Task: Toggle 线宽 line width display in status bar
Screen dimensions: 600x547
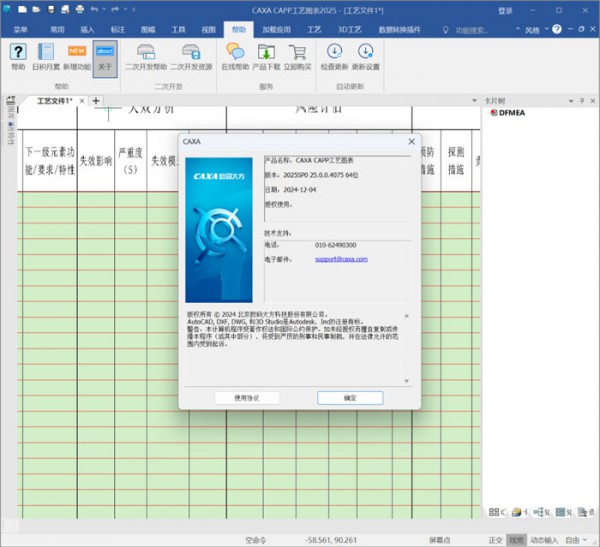Action: click(516, 540)
